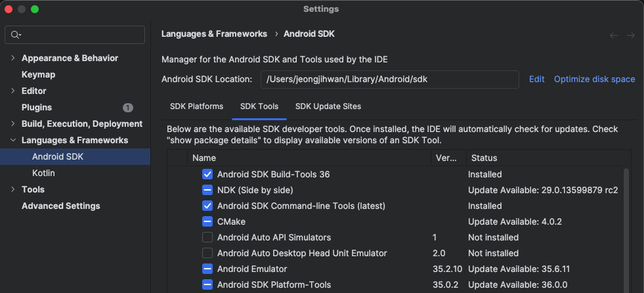The height and width of the screenshot is (293, 644).
Task: Expand Appearance & Behavior section
Action: (x=12, y=58)
